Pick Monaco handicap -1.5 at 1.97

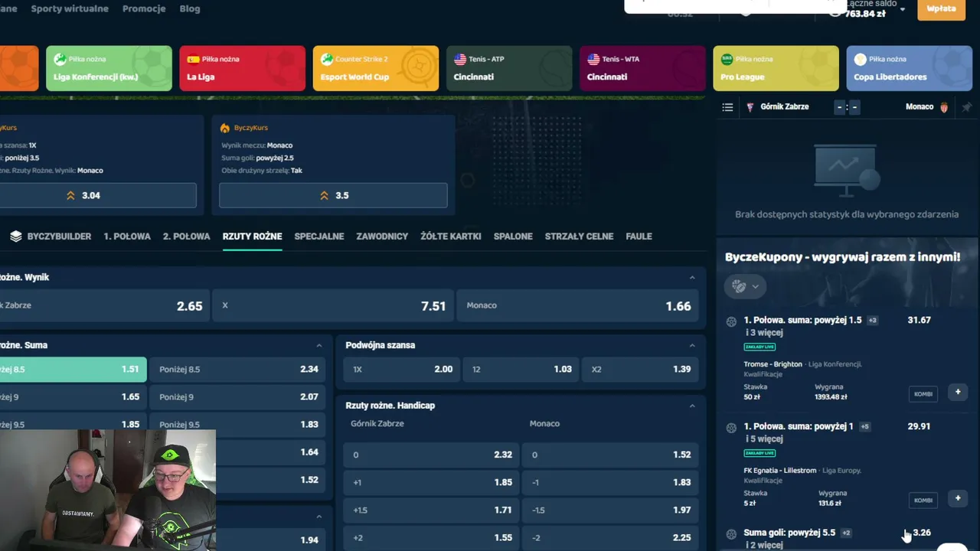click(610, 510)
